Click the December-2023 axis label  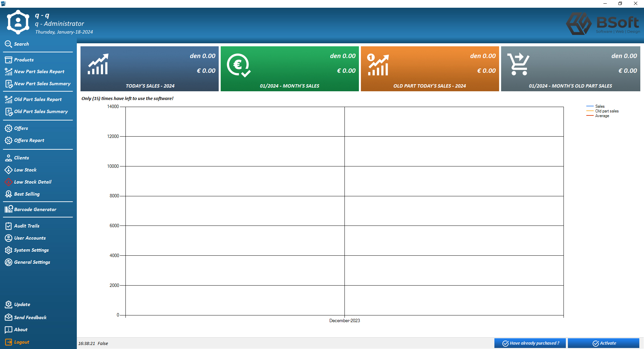pyautogui.click(x=344, y=321)
